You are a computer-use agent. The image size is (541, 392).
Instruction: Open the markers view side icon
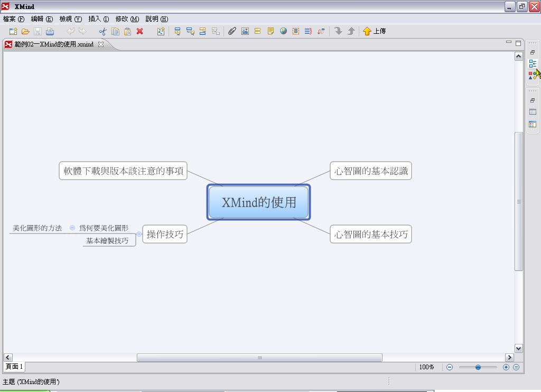point(533,75)
